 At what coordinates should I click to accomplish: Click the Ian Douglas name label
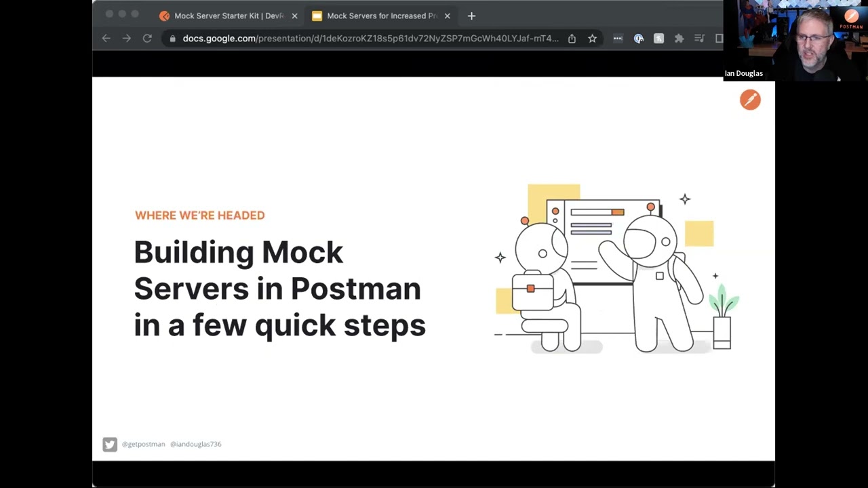tap(743, 73)
